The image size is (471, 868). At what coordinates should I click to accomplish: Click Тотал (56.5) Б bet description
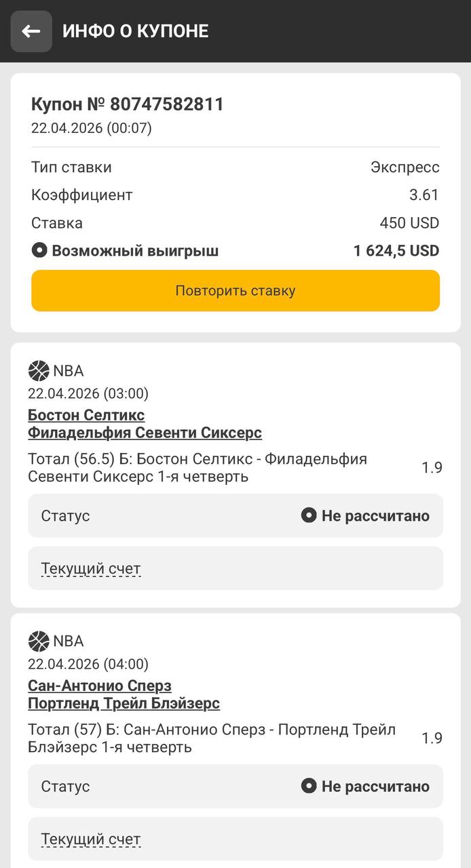point(197,468)
